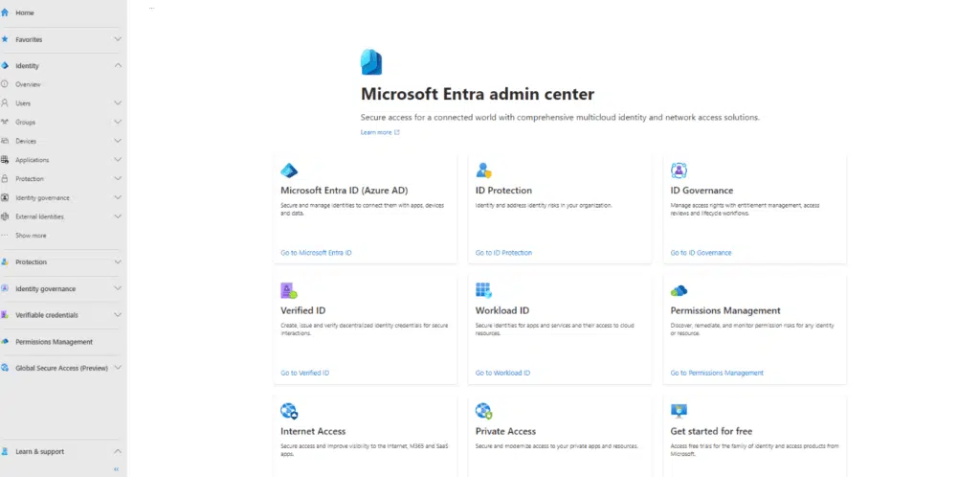
Task: Click the Identity governance sub-item icon
Action: coord(5,197)
